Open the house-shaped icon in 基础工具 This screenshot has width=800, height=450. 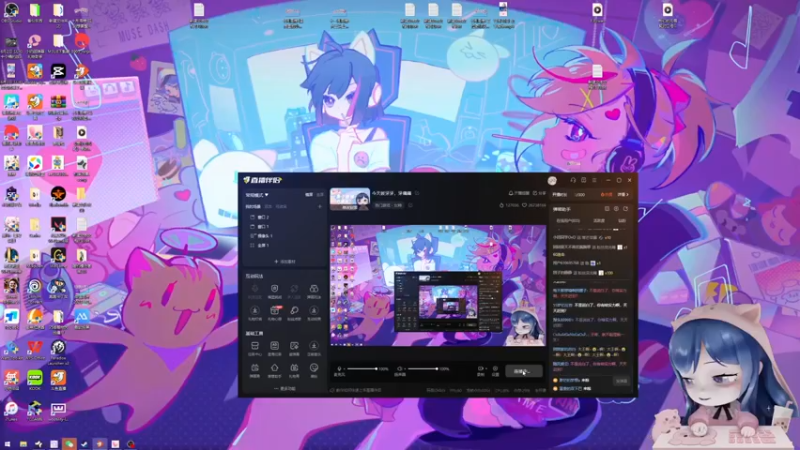pyautogui.click(x=274, y=367)
